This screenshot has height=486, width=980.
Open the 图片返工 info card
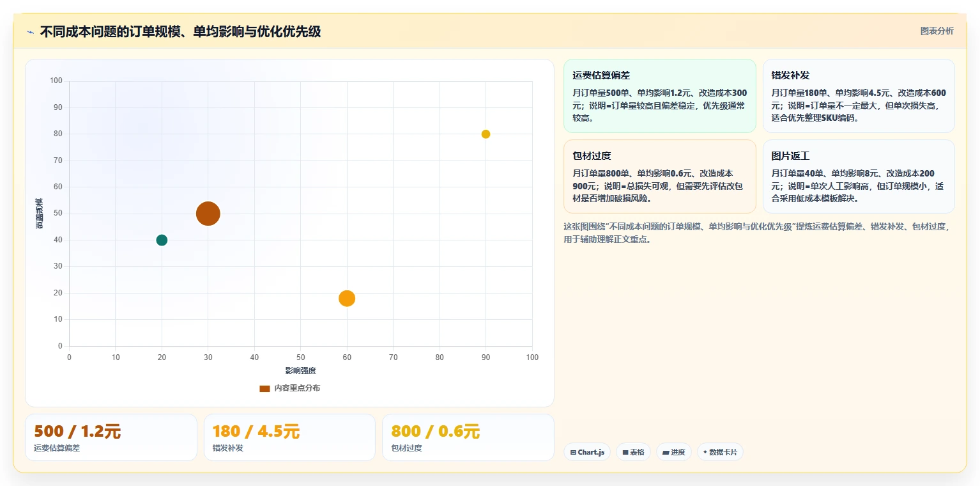pos(859,176)
